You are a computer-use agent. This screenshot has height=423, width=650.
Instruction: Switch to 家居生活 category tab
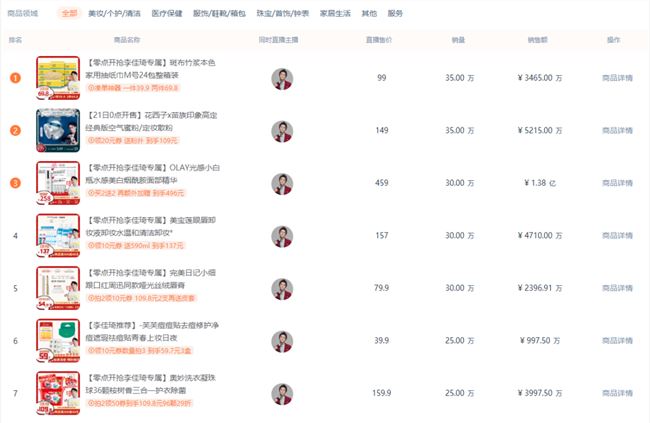click(x=335, y=13)
